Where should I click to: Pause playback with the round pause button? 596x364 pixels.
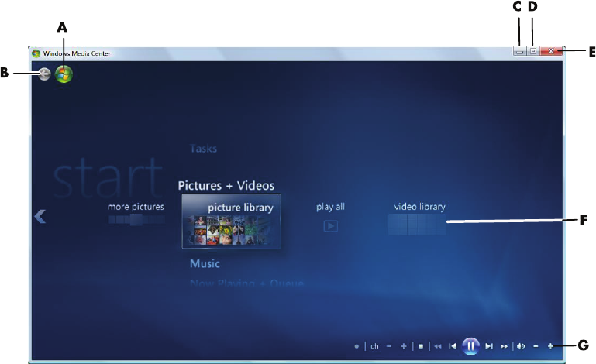(470, 346)
